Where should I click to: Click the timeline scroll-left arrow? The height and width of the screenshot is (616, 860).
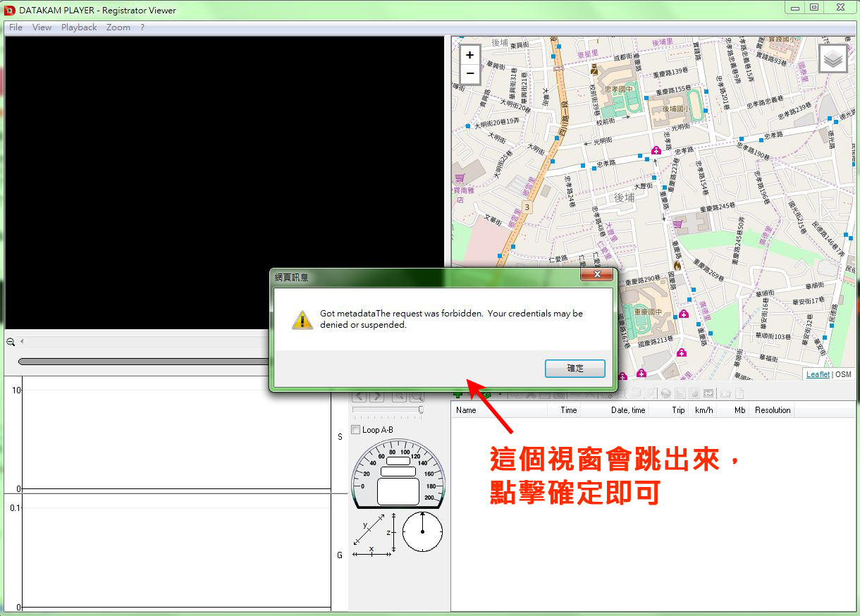[x=22, y=342]
